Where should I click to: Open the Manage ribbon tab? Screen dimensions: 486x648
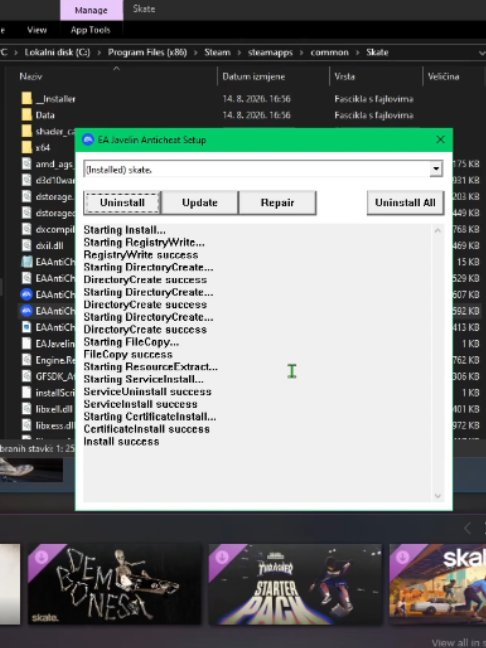91,10
